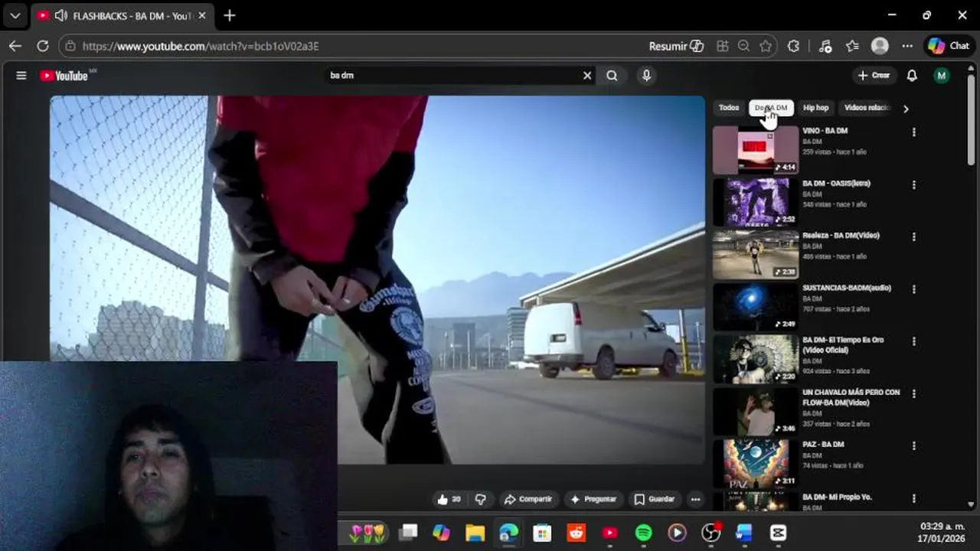Screen dimensions: 980x551
Task: Close the FLASHBACKS - BA DM tab
Action: [x=202, y=15]
